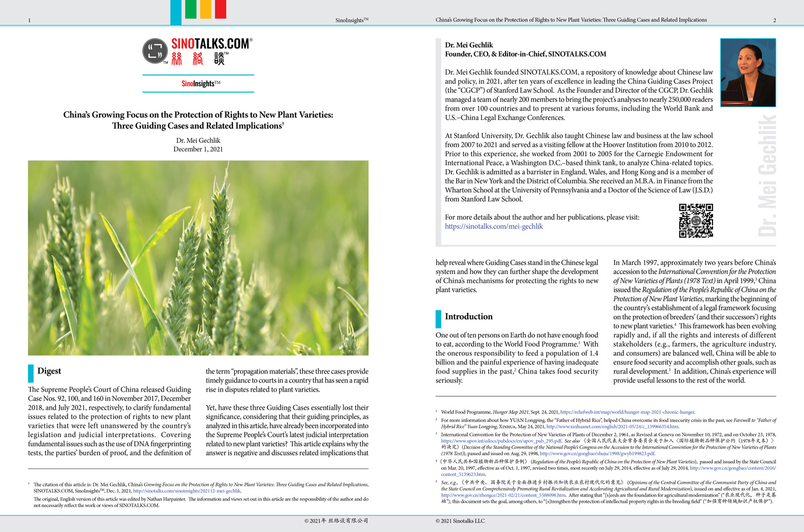Click the article title about New Plant Varieties
The height and width of the screenshot is (532, 804).
pos(198,120)
